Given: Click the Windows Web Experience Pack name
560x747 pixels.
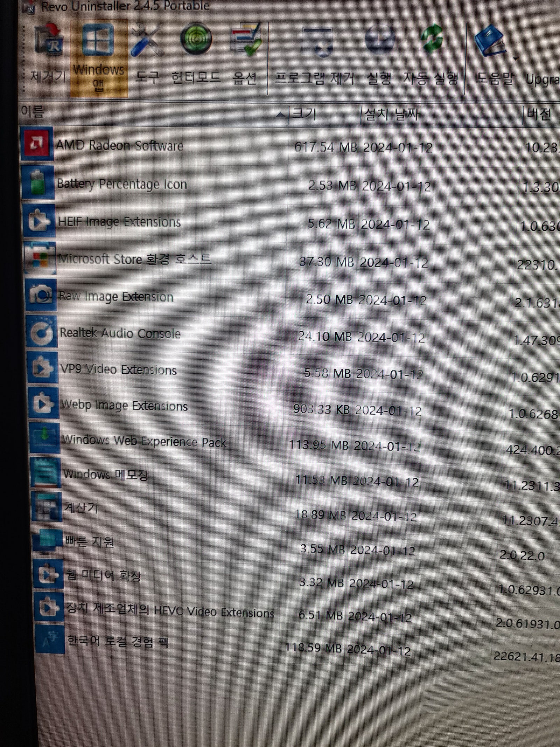Looking at the screenshot, I should point(144,441).
